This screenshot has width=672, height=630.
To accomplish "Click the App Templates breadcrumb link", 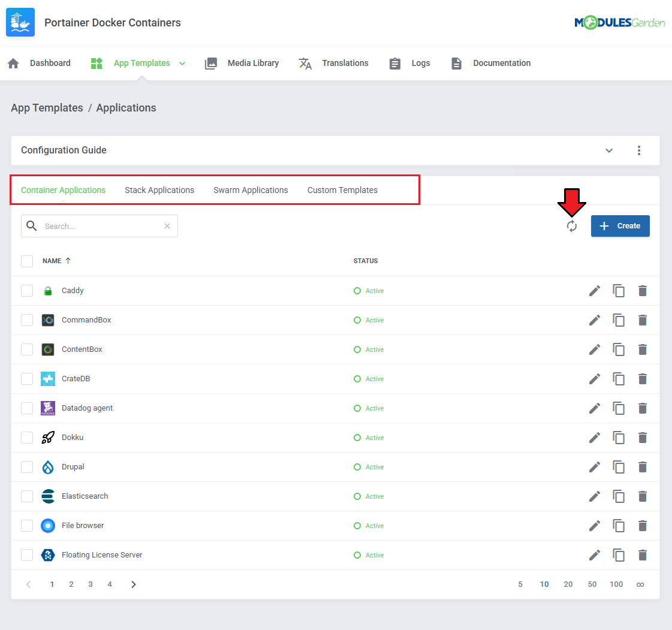I will [47, 107].
